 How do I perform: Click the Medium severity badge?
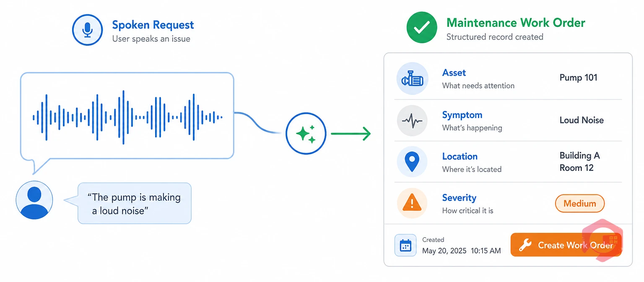(580, 204)
